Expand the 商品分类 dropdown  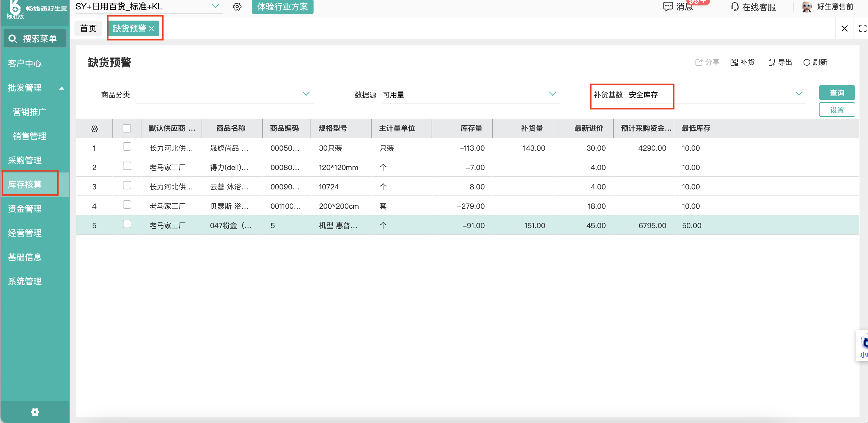[306, 93]
